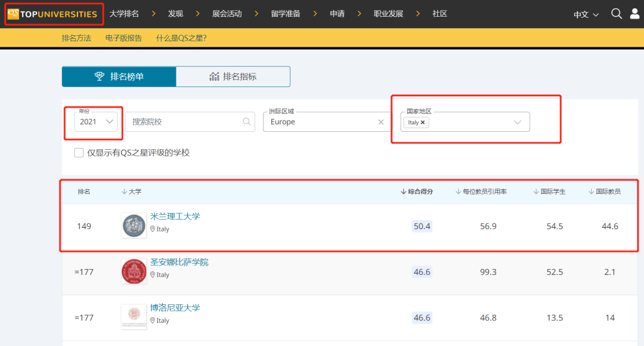Click overall score 50.4
This screenshot has height=346, width=644.
[422, 226]
